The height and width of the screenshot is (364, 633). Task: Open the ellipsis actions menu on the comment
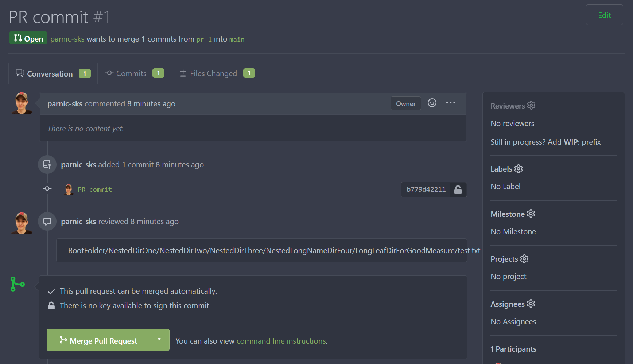coord(451,103)
